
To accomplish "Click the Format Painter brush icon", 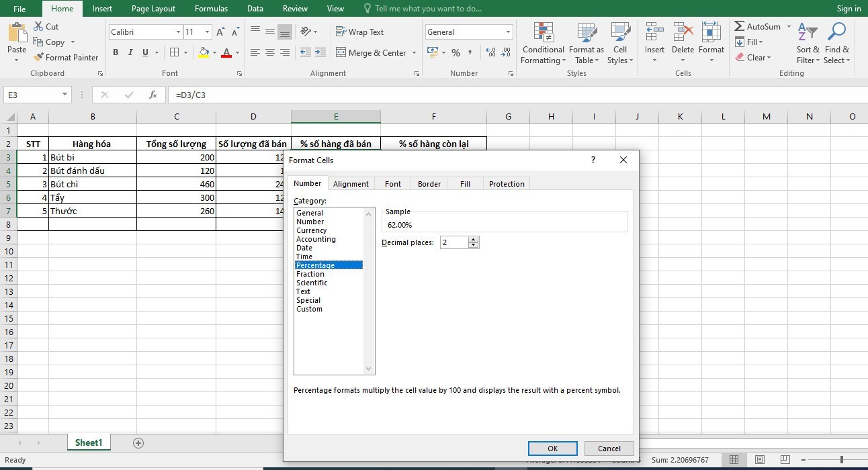I will click(37, 58).
